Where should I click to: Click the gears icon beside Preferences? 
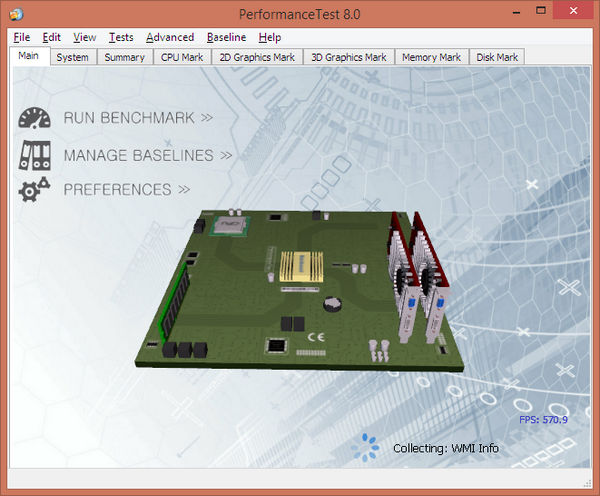(35, 189)
